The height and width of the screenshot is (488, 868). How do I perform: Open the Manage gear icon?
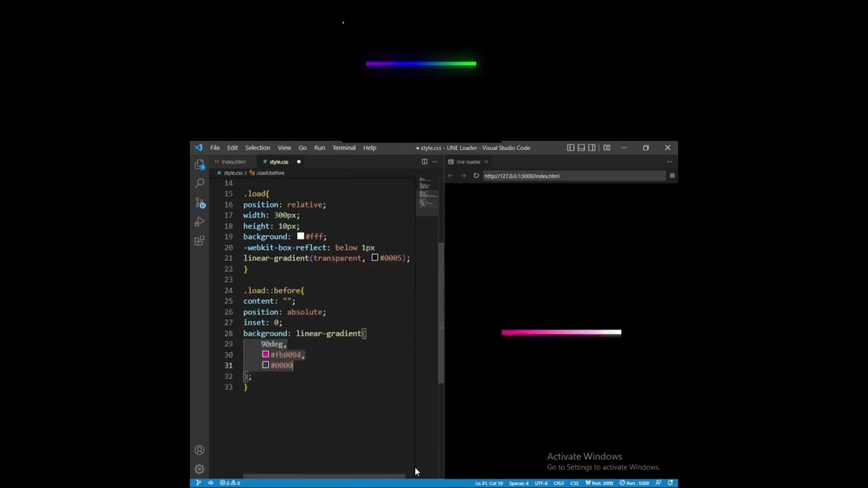pyautogui.click(x=199, y=469)
